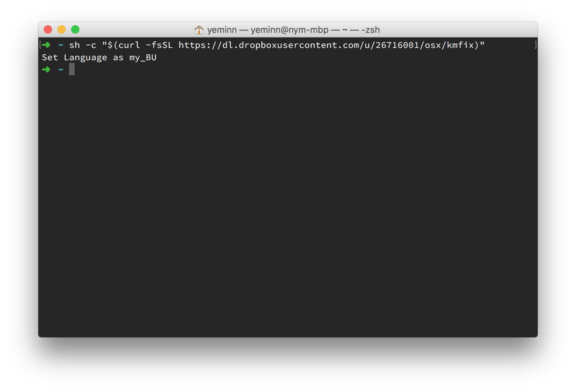Click the green zoom window button
576x392 pixels.
point(75,29)
